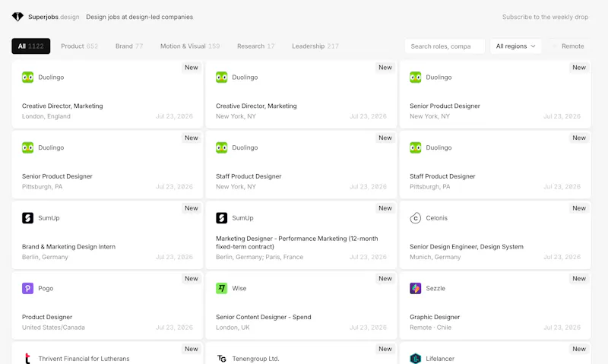Click the purple Pogo logo icon
This screenshot has width=608, height=364.
pos(27,289)
